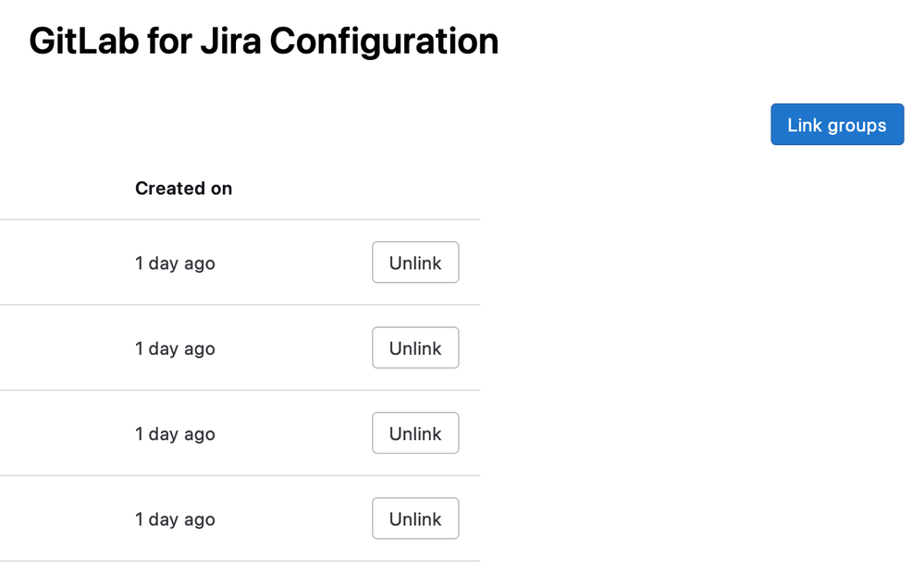Select the fourth row's 1 day ago timestamp
The height and width of the screenshot is (573, 924).
coord(175,519)
